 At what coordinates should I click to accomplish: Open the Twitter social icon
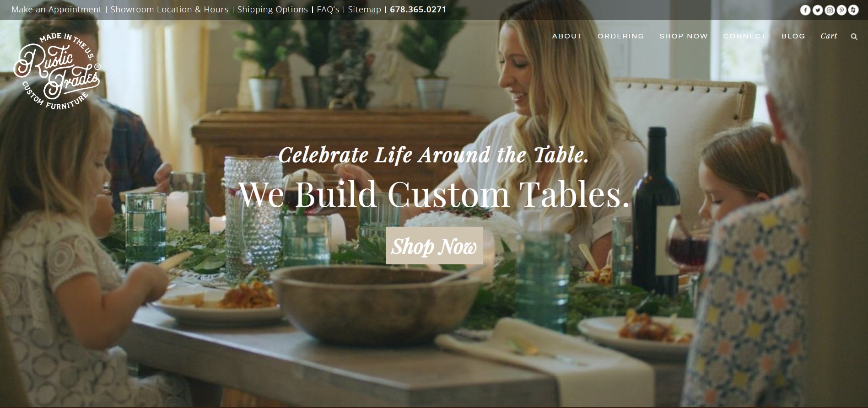click(817, 10)
